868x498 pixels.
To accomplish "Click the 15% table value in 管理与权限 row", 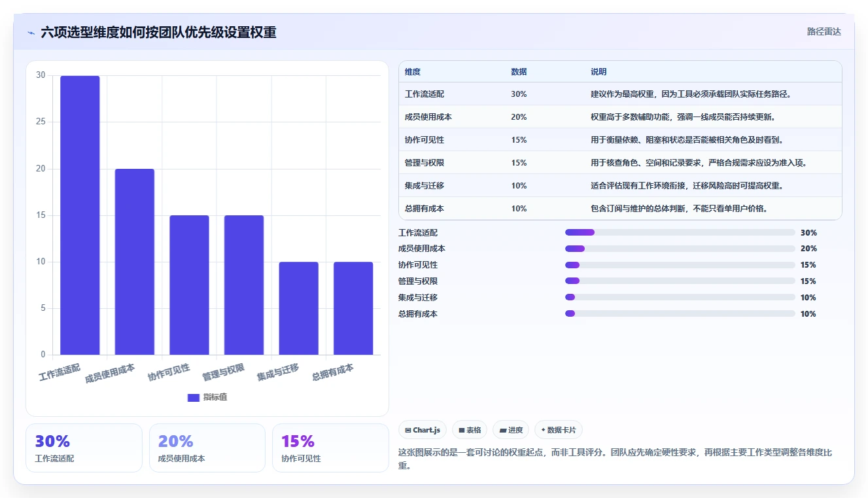I will click(519, 163).
